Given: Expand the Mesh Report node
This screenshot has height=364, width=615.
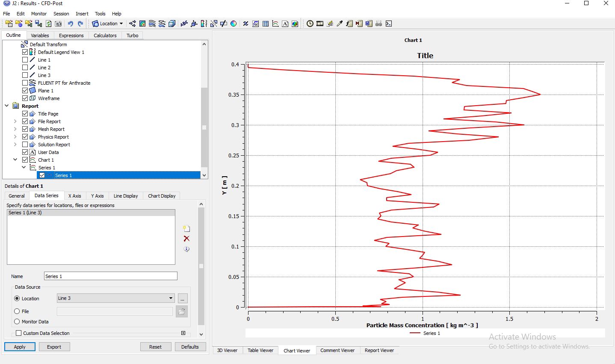Looking at the screenshot, I should tap(15, 129).
